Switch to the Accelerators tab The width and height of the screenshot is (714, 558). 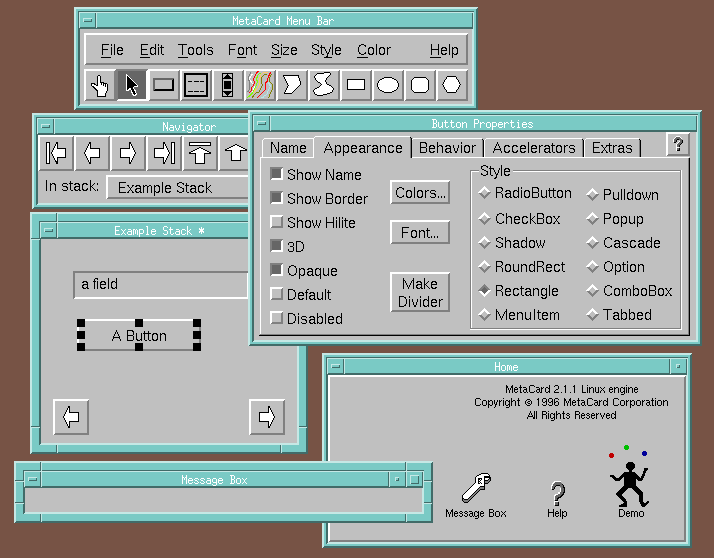[x=534, y=148]
